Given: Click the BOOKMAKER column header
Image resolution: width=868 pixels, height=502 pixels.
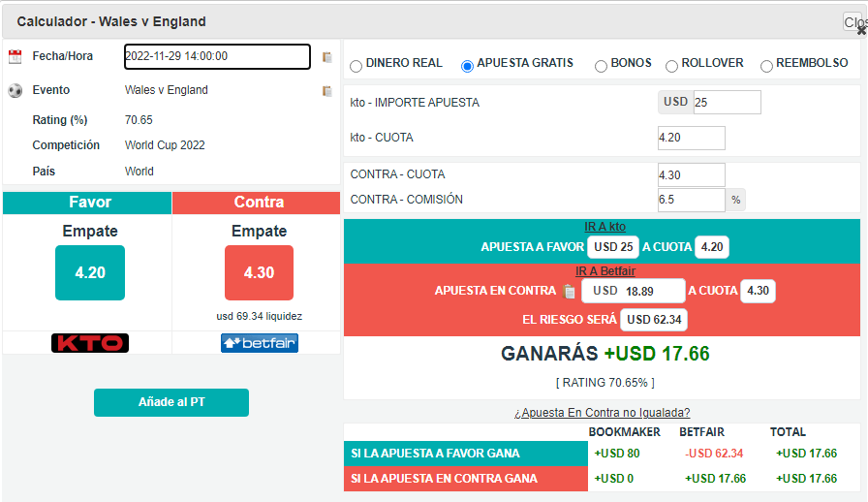Looking at the screenshot, I should tap(625, 432).
